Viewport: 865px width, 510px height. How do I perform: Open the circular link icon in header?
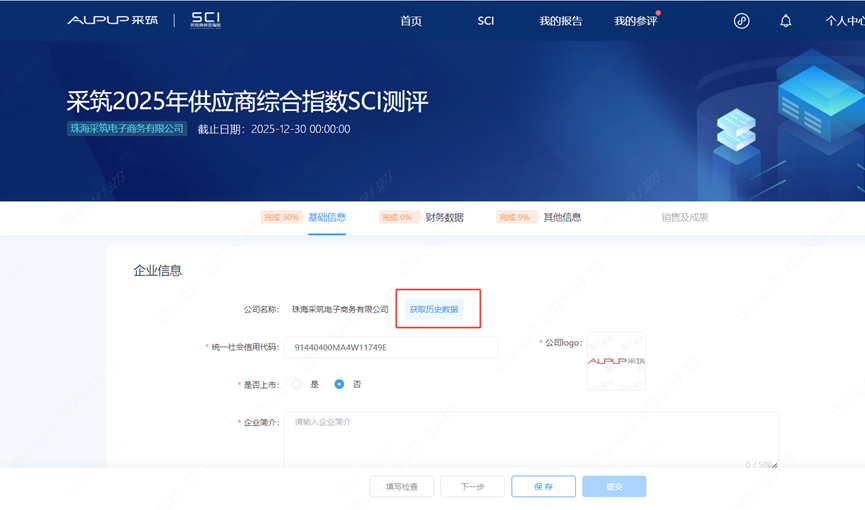click(741, 21)
